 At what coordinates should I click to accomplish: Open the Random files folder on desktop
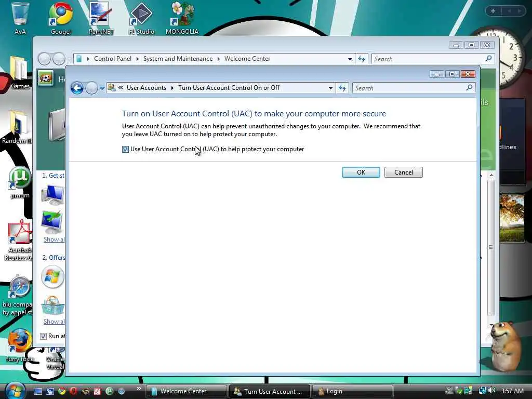pos(18,127)
